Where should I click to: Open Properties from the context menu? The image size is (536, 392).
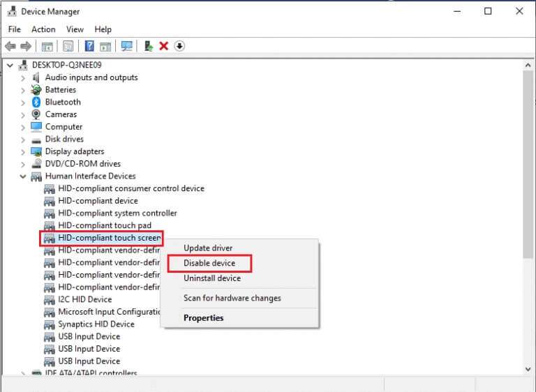203,318
